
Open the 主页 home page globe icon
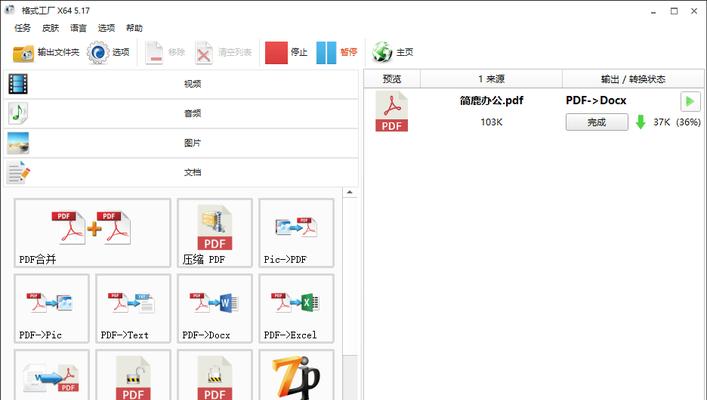tap(392, 52)
